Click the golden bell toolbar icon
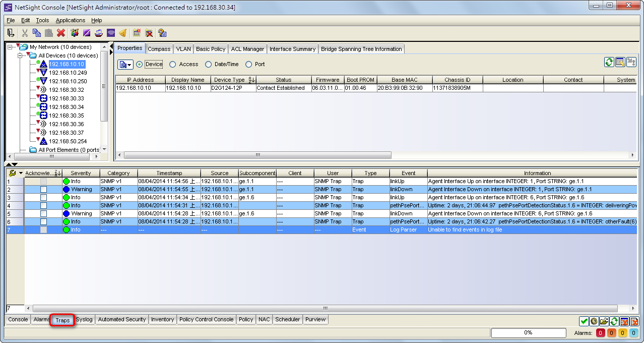Screen dimensions: 644x343 [123, 33]
